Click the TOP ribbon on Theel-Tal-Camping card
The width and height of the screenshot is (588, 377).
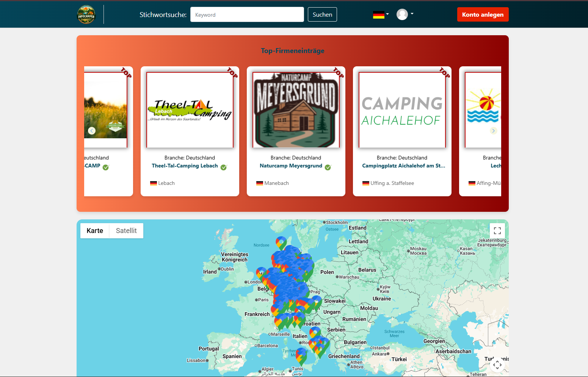[232, 72]
